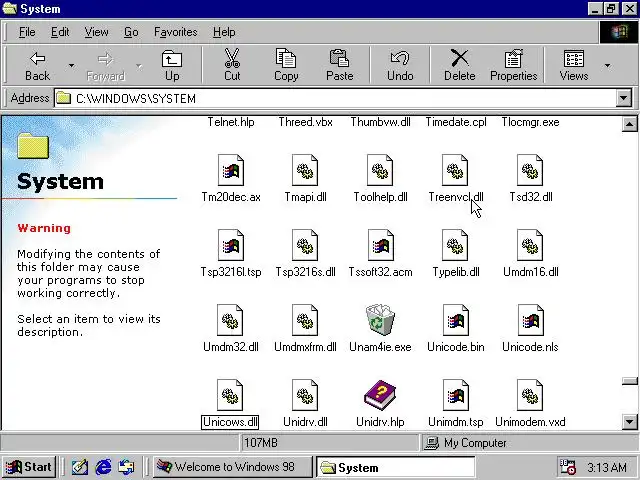Screen dimensions: 640x480
Task: Click the scrollbar up arrow
Action: click(629, 124)
